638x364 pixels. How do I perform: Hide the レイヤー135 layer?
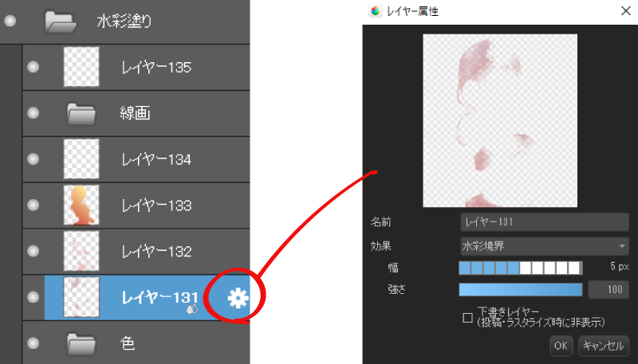(x=33, y=67)
